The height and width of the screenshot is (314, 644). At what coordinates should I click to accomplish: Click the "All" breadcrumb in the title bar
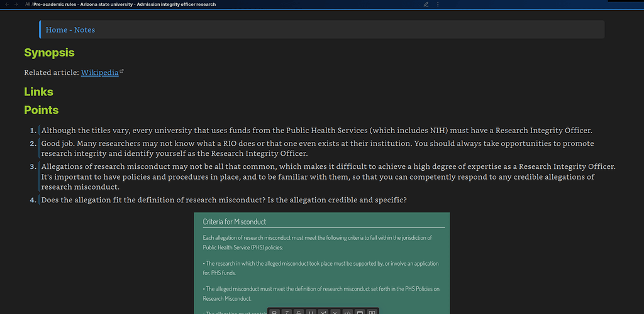tap(28, 4)
